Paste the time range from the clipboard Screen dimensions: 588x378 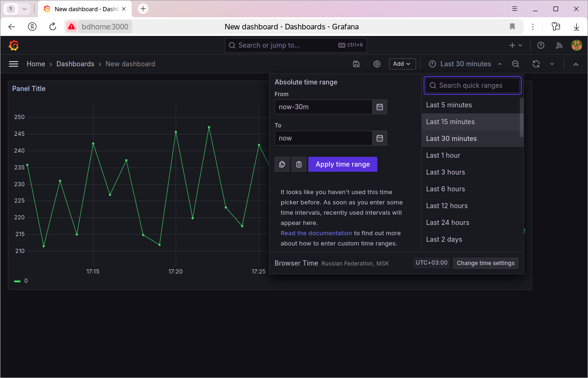pyautogui.click(x=299, y=164)
